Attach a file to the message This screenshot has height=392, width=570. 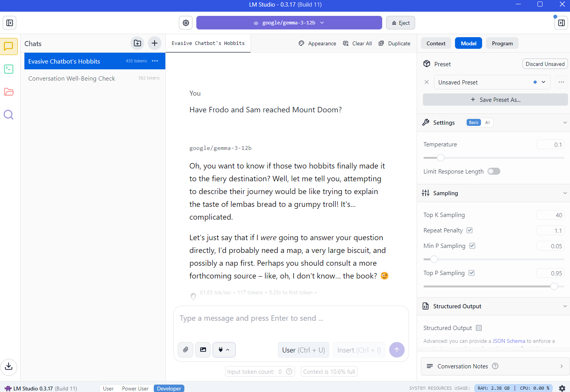[185, 350]
